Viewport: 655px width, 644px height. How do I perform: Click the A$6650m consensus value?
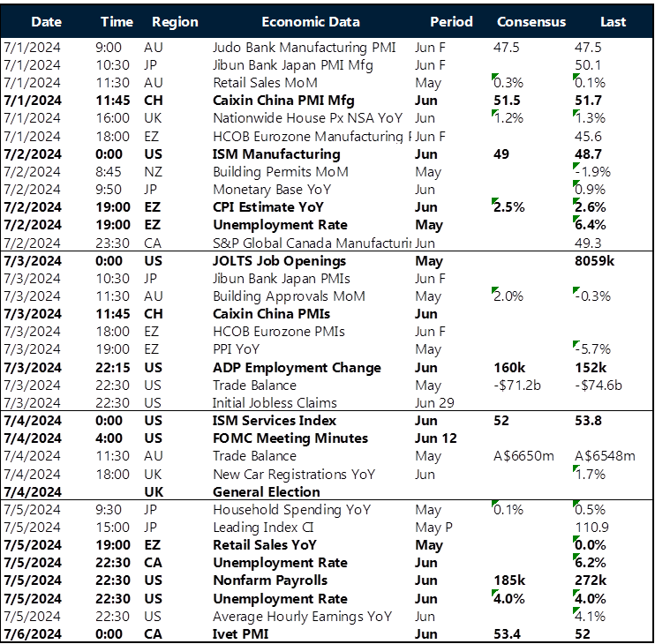point(523,456)
